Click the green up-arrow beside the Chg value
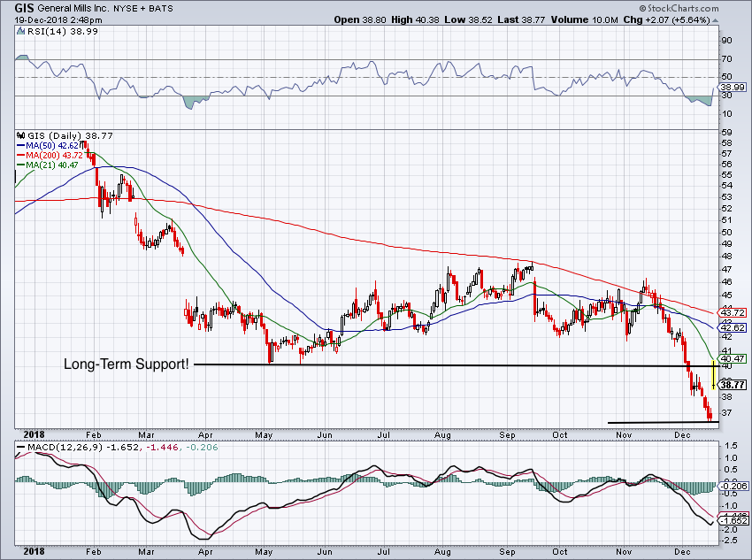 [715, 20]
